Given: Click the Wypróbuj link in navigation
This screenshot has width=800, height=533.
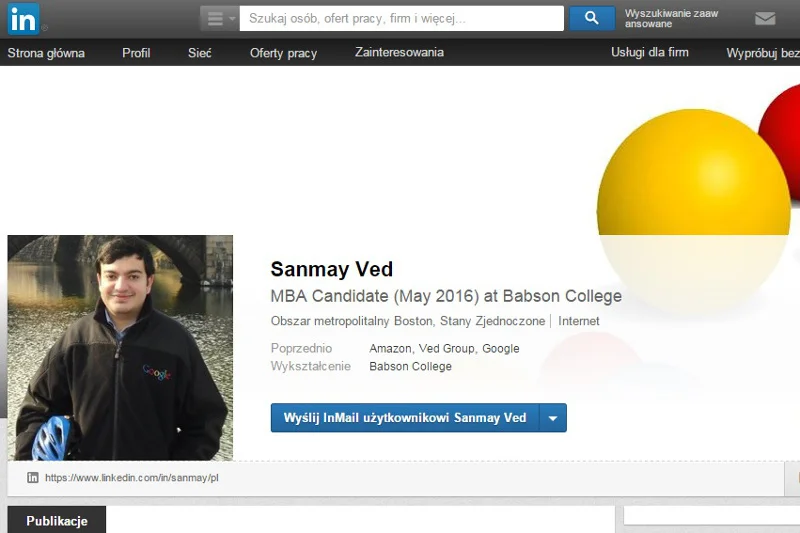Looking at the screenshot, I should point(763,53).
